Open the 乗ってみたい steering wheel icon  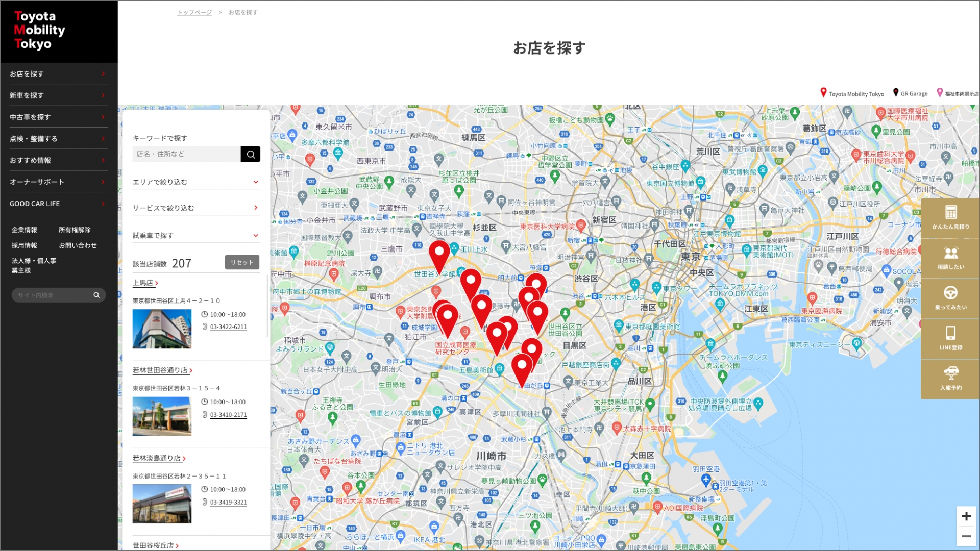pos(950,293)
